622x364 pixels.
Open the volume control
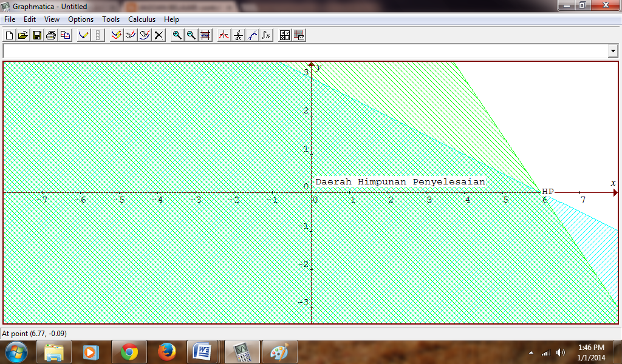(x=559, y=351)
